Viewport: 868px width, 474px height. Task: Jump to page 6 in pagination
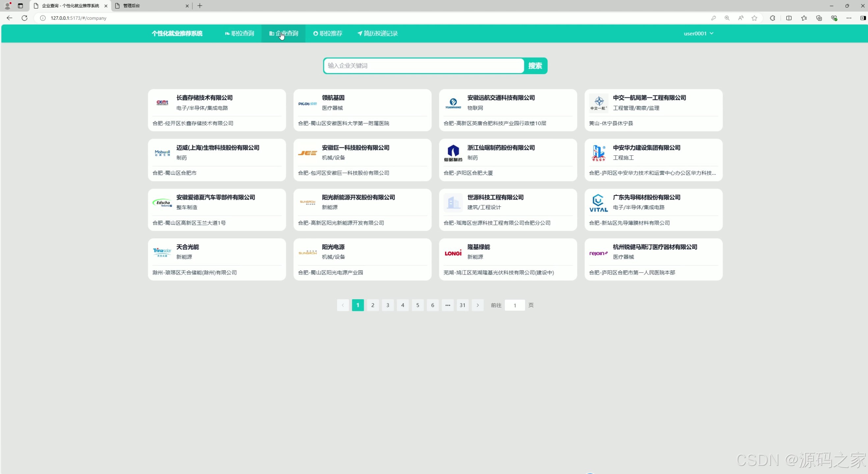pyautogui.click(x=433, y=305)
